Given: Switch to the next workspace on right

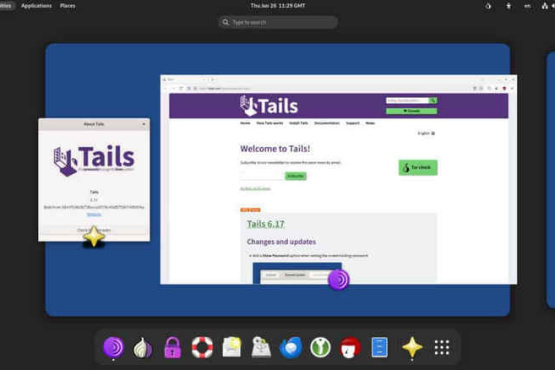Looking at the screenshot, I should [550, 180].
